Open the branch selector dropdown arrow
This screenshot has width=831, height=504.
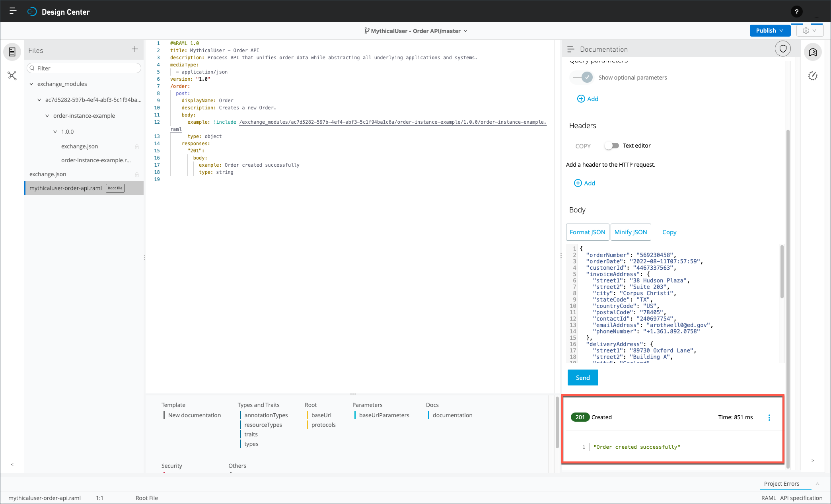[465, 31]
